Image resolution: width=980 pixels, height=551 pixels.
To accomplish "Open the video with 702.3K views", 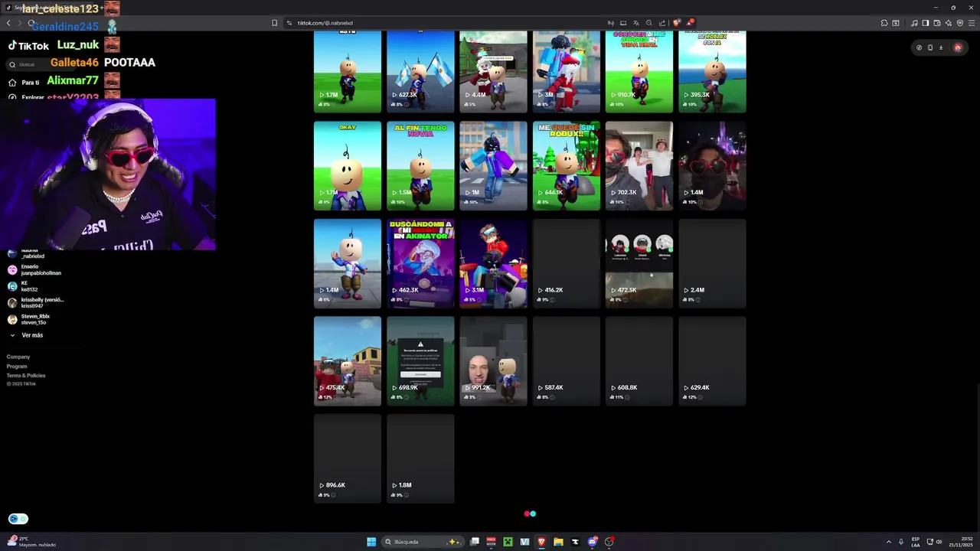I will [x=639, y=165].
